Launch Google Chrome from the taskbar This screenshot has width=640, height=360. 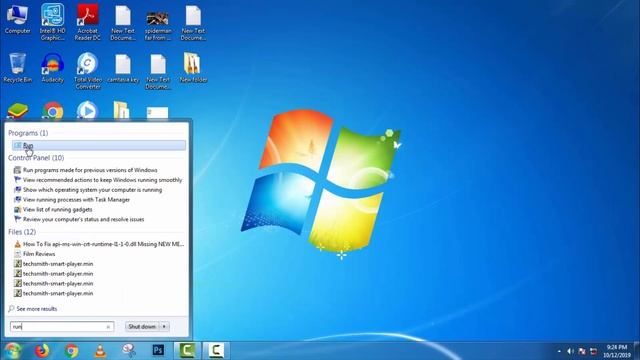pyautogui.click(x=71, y=351)
